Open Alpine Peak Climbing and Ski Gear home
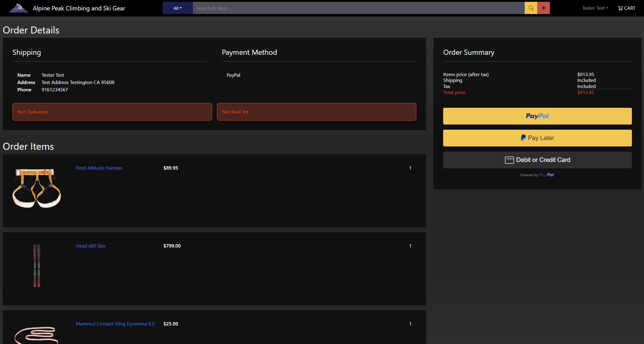 (x=79, y=8)
